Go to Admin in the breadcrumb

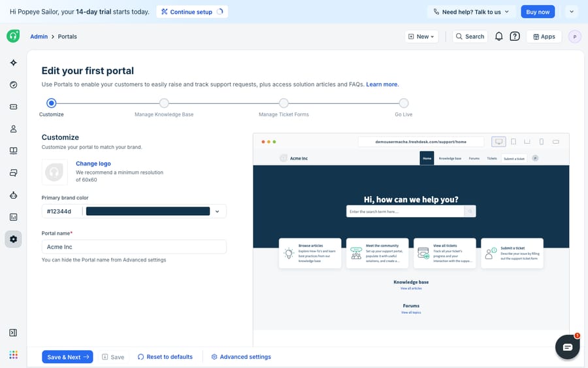pyautogui.click(x=39, y=37)
